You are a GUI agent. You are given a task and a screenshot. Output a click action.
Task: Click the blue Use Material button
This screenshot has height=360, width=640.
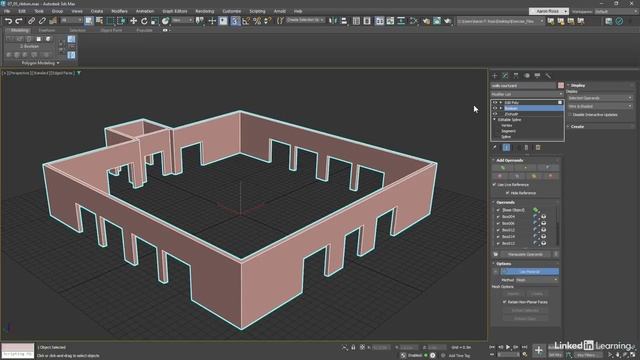tap(530, 271)
